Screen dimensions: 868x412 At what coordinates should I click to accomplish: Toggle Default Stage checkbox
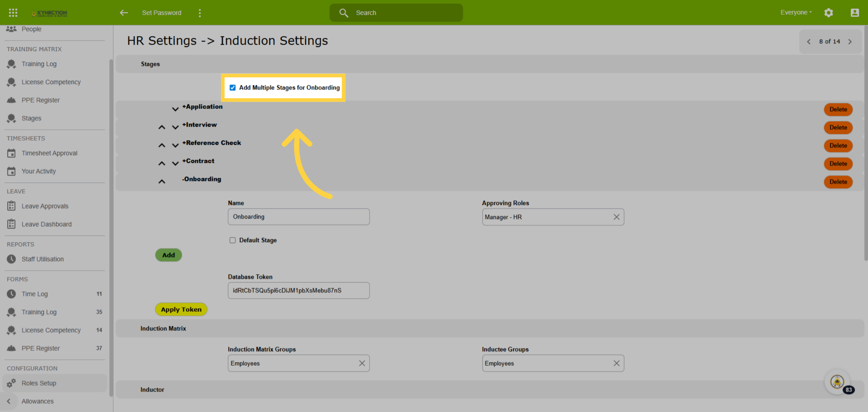[x=233, y=240]
